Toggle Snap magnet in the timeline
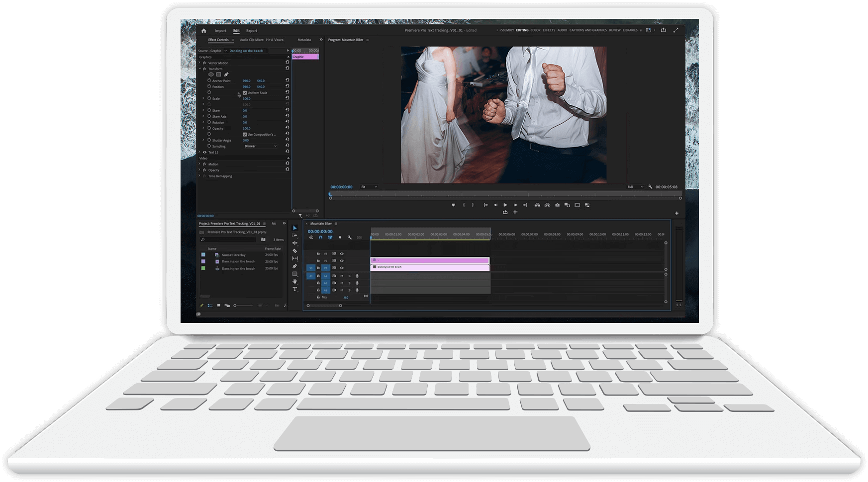This screenshot has width=868, height=482. point(320,238)
